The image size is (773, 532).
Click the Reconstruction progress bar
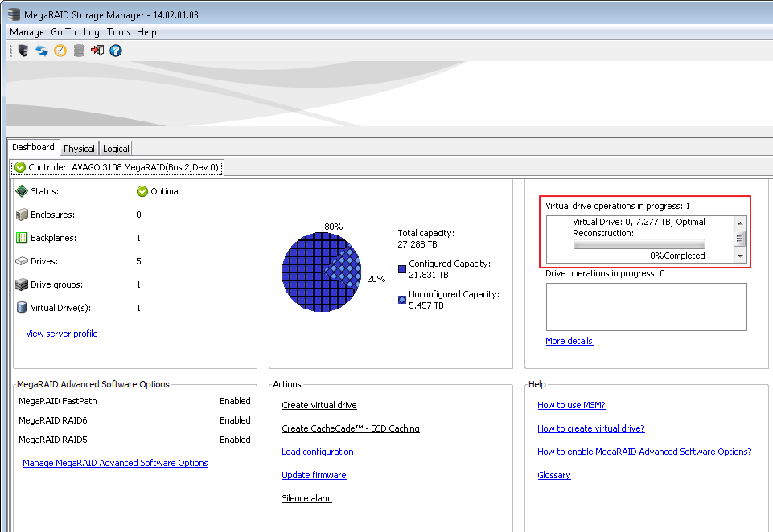[639, 243]
